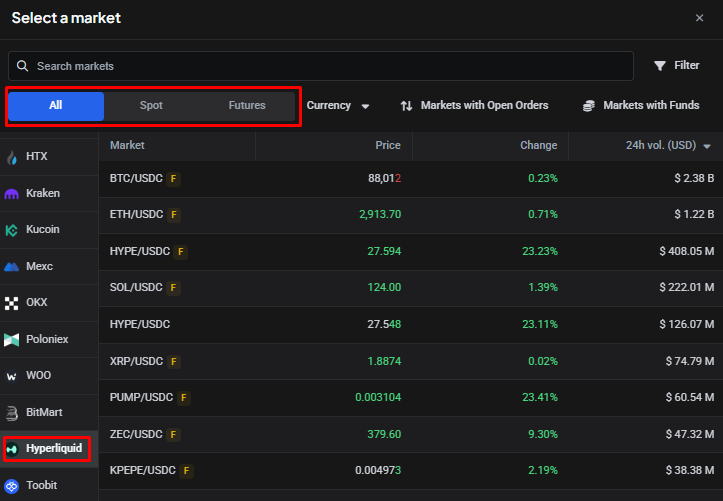Select the PUMP/USDC futures market
Viewport: 723px width, 501px height.
tap(411, 398)
